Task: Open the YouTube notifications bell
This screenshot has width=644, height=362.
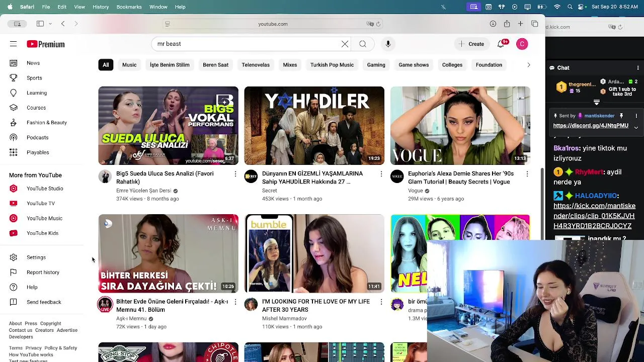Action: [501, 44]
